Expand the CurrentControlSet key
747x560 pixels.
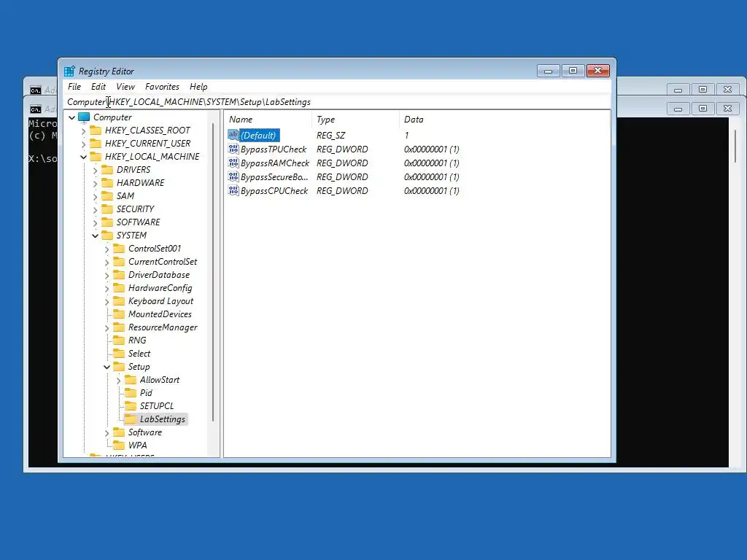(107, 262)
